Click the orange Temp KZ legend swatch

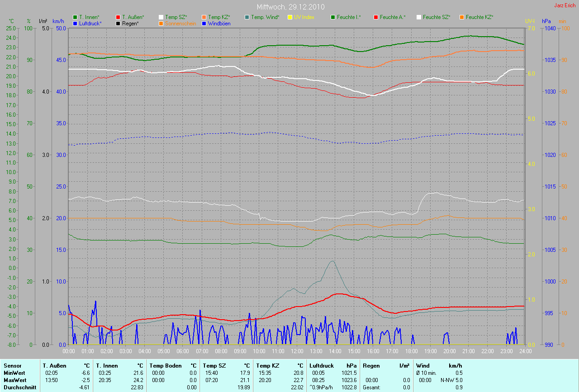pyautogui.click(x=204, y=17)
